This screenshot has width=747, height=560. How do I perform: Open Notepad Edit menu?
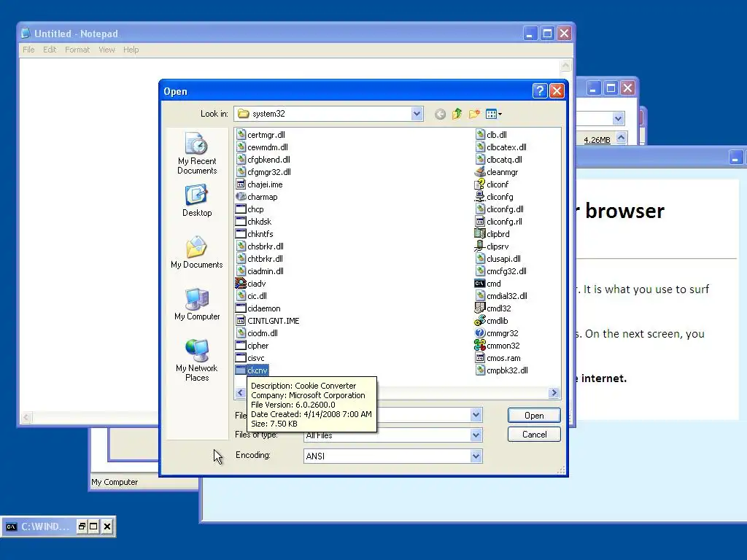click(x=50, y=50)
